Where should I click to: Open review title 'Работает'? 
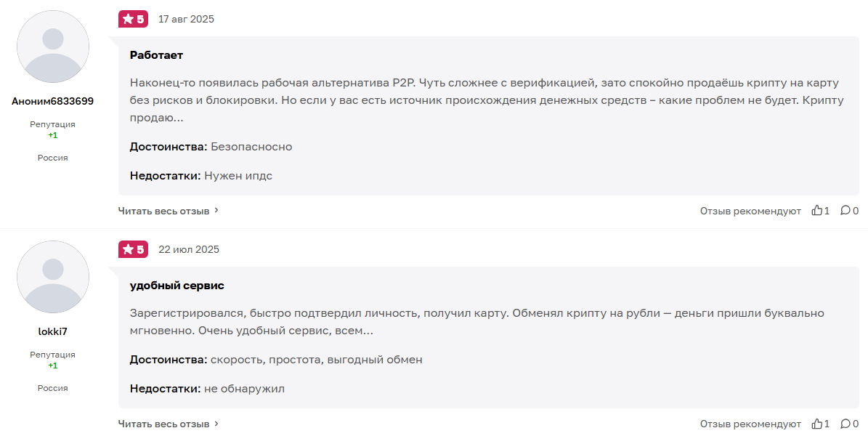pos(156,55)
